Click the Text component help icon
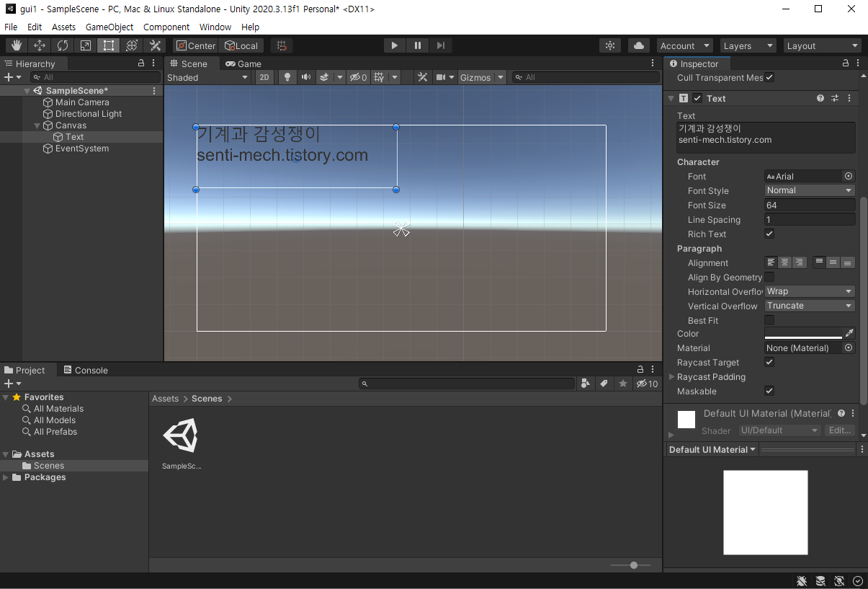 (820, 98)
